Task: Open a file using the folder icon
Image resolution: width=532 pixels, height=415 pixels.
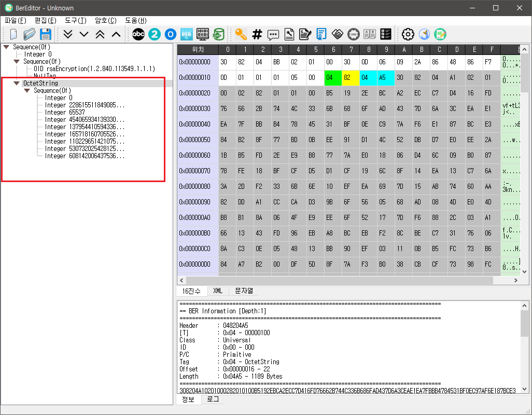Action: [x=30, y=34]
